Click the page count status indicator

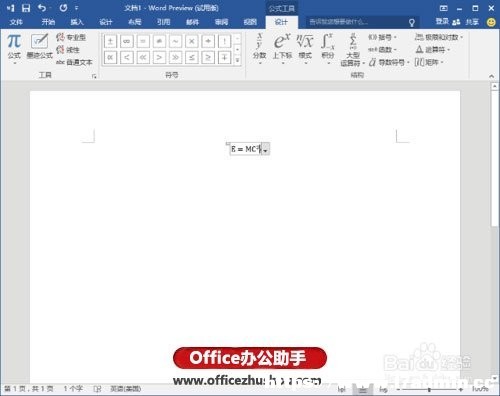coord(29,389)
